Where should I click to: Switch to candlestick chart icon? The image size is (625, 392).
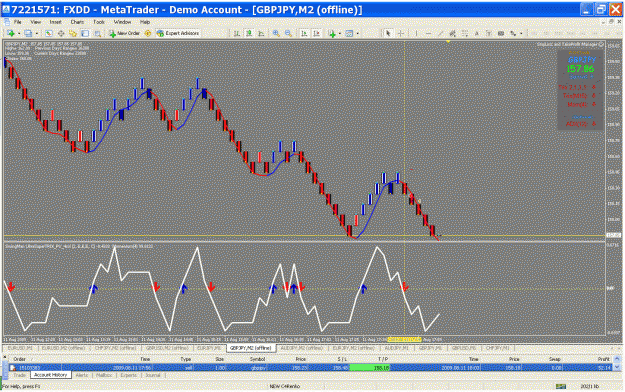249,33
